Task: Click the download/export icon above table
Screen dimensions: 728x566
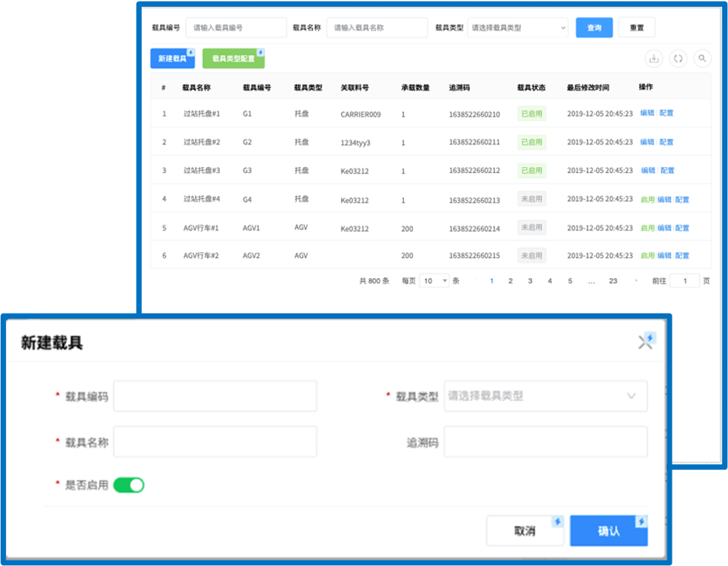Action: point(653,59)
